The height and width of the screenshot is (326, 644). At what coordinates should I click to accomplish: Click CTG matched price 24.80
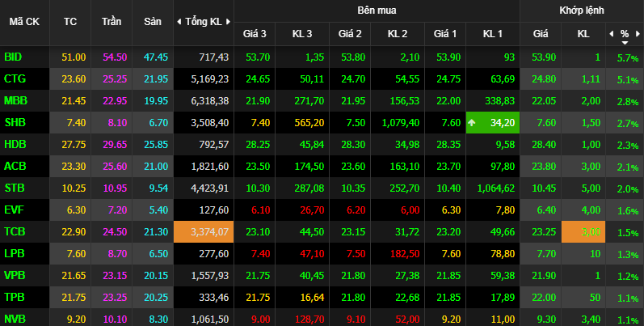coord(544,79)
